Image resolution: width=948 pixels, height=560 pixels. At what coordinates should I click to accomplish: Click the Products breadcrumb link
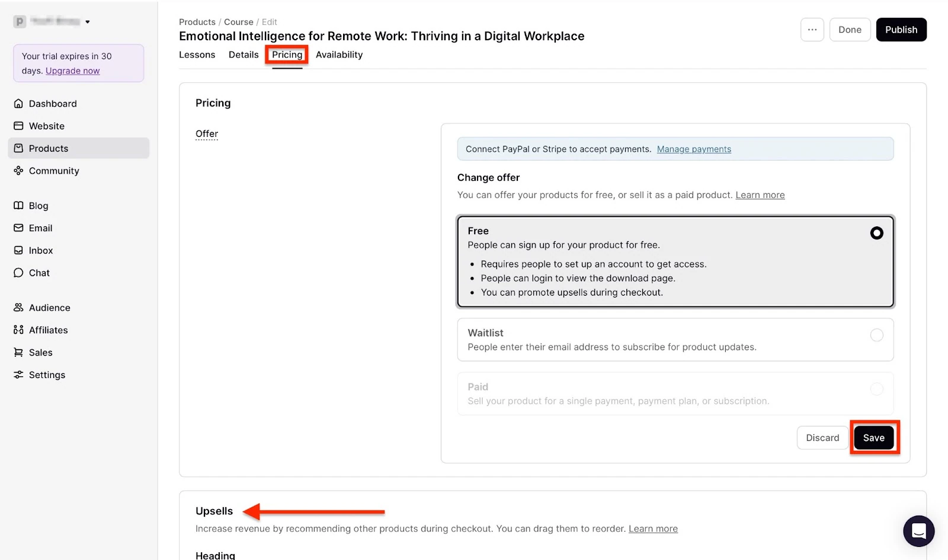pyautogui.click(x=197, y=22)
